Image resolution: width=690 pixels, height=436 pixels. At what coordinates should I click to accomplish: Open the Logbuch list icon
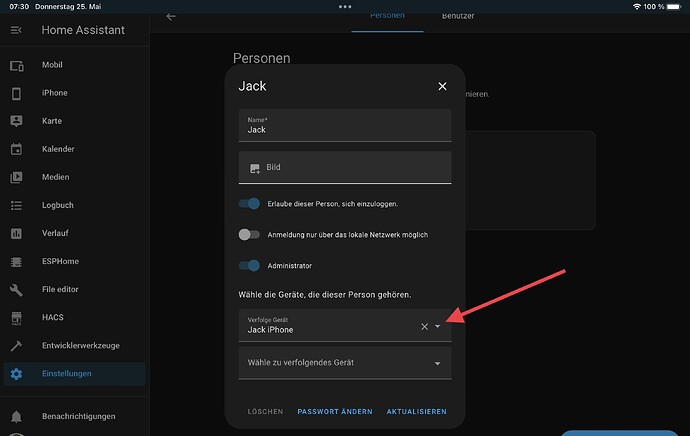click(16, 205)
